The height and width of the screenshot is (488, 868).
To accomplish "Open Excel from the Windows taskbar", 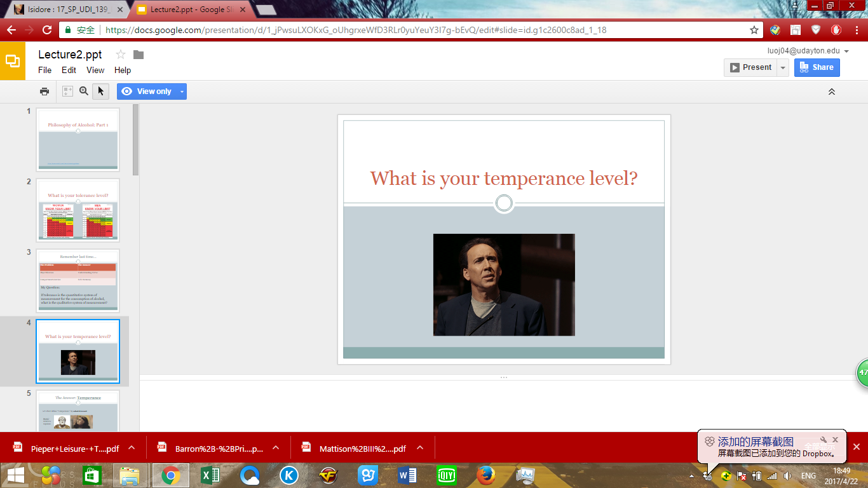I will click(x=210, y=475).
